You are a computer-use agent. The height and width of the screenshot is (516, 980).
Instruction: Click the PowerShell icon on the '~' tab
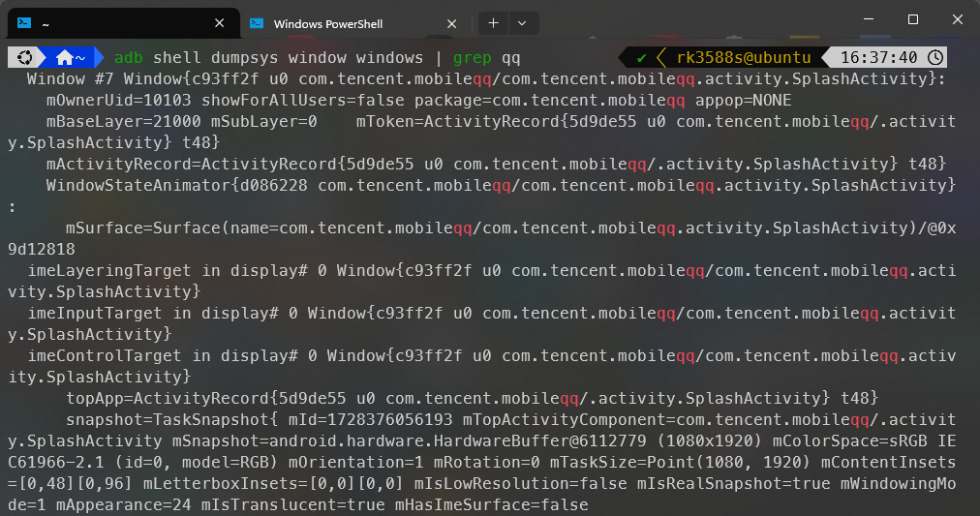point(24,23)
